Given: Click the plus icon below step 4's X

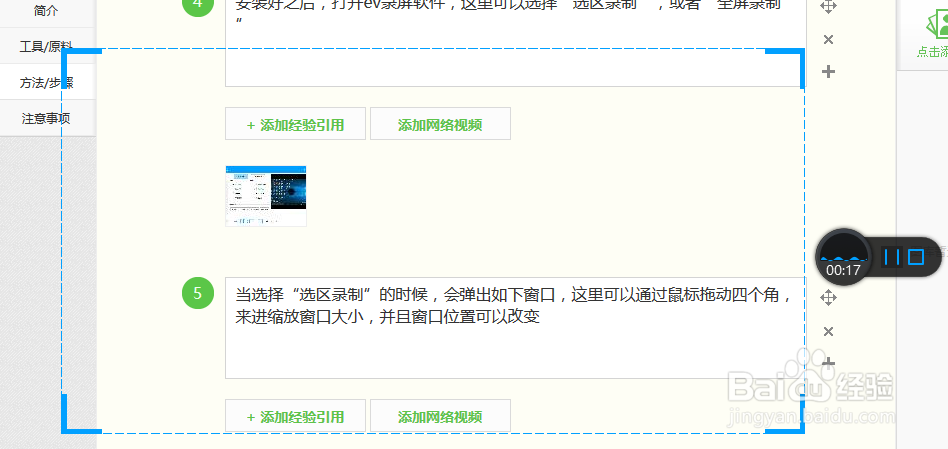Looking at the screenshot, I should (x=829, y=72).
